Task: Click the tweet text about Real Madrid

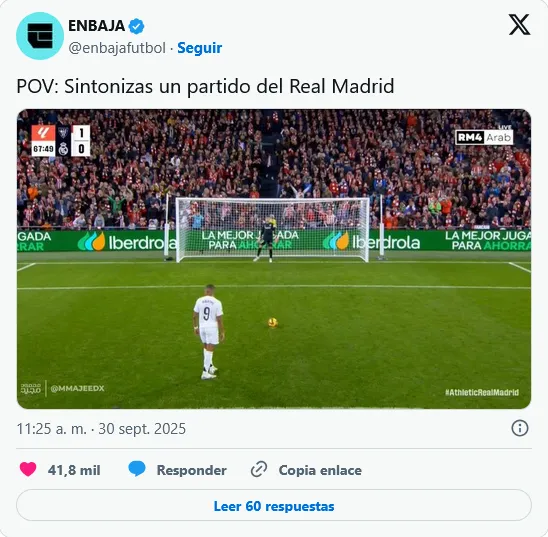Action: [x=206, y=86]
